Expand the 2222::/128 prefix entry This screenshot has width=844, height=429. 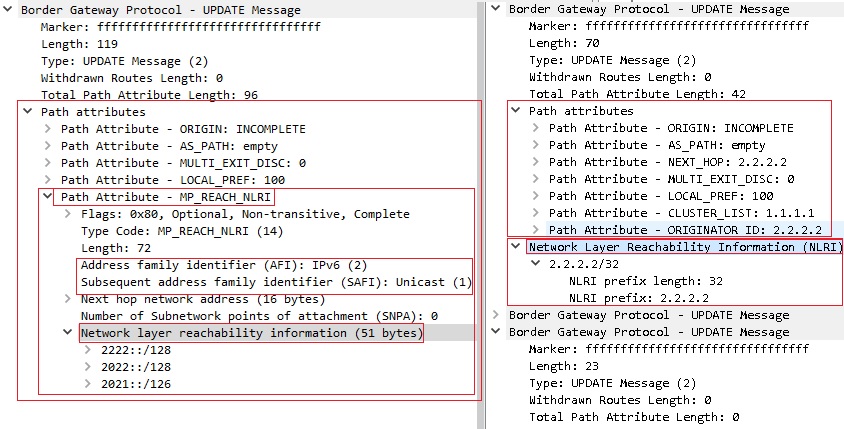[x=87, y=350]
